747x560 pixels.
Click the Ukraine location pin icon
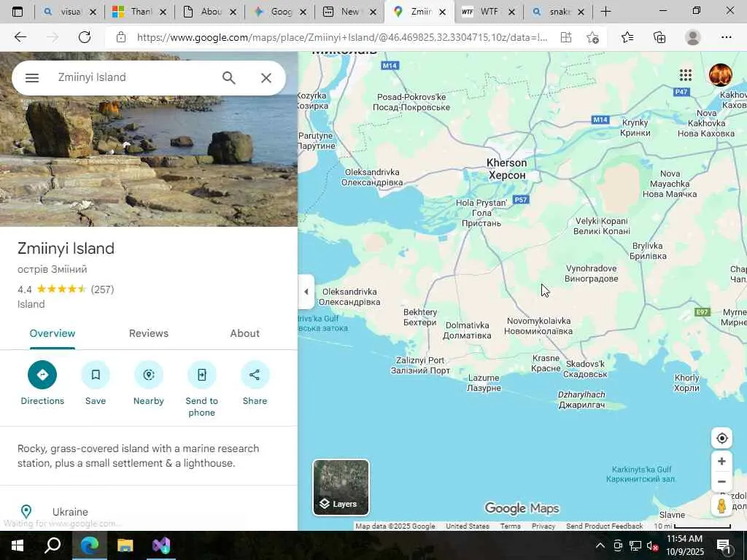26,512
